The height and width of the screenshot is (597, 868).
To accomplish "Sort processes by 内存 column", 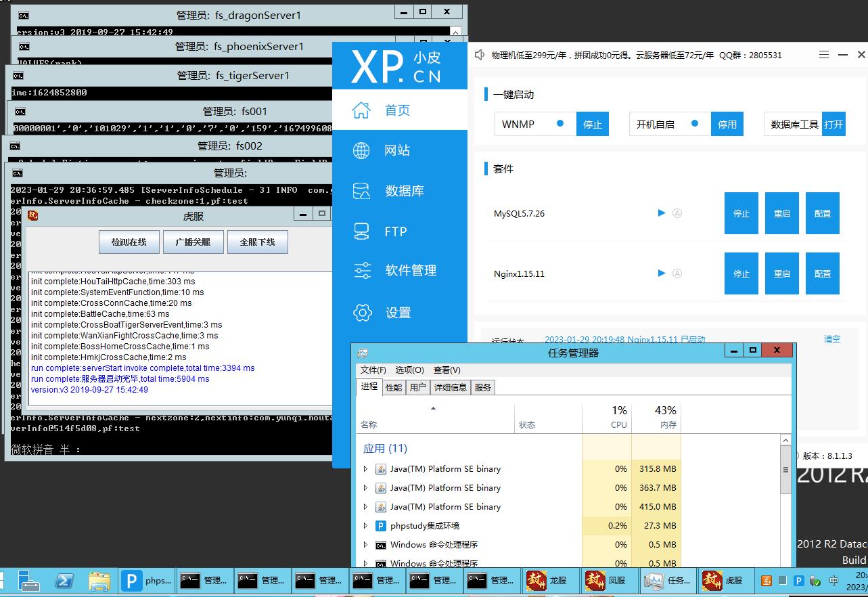I will (x=656, y=418).
